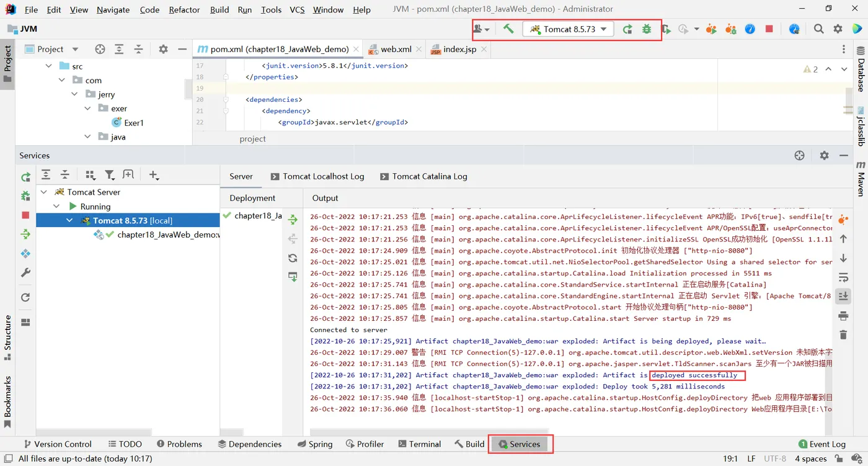Viewport: 868px width, 466px height.
Task: Debug Tomcat 8.5.73 with the bug icon
Action: pos(647,29)
